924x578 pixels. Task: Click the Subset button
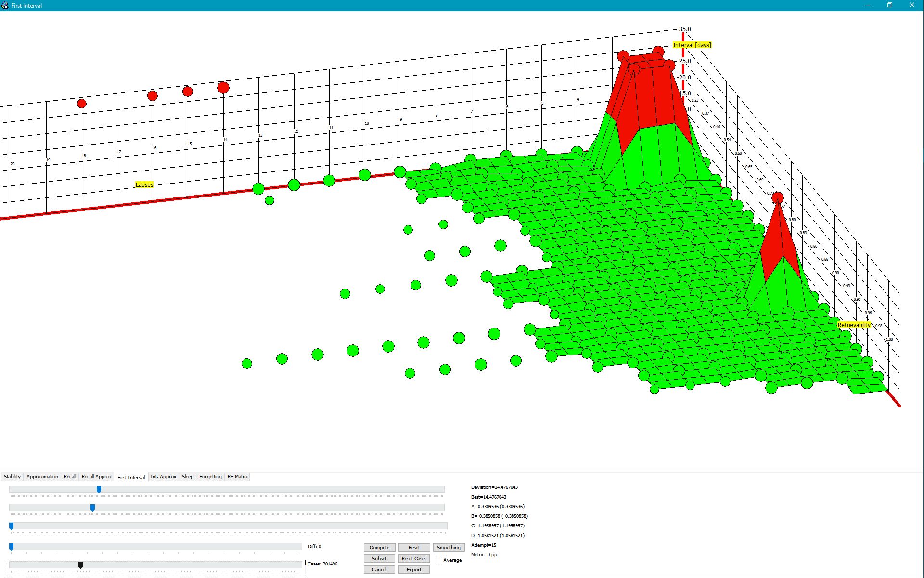coord(379,558)
